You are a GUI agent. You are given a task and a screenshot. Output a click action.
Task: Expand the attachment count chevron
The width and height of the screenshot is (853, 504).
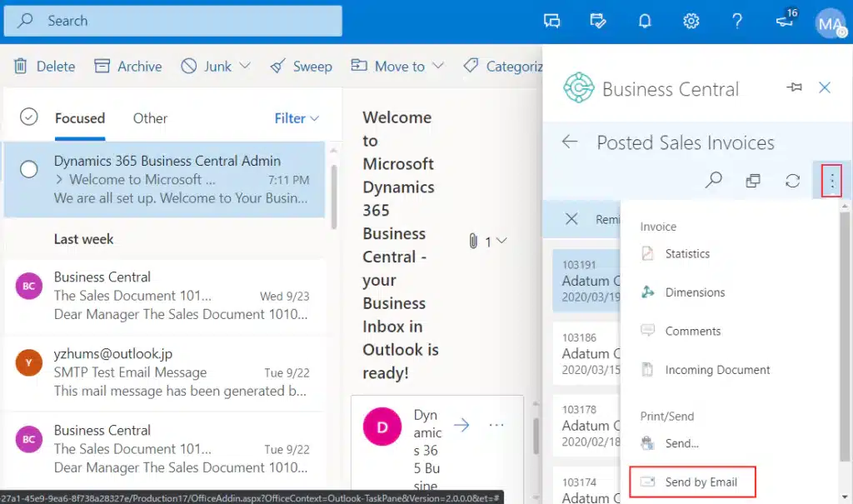501,242
